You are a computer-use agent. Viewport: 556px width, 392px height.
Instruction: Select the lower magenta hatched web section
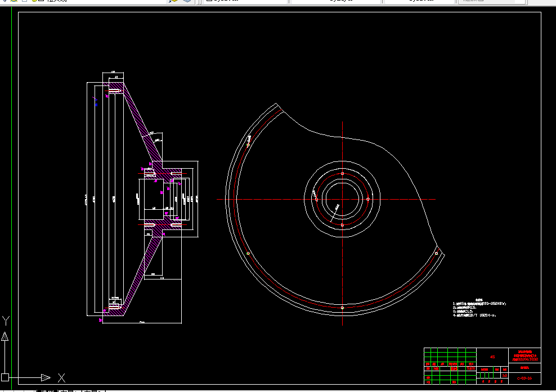141,277
